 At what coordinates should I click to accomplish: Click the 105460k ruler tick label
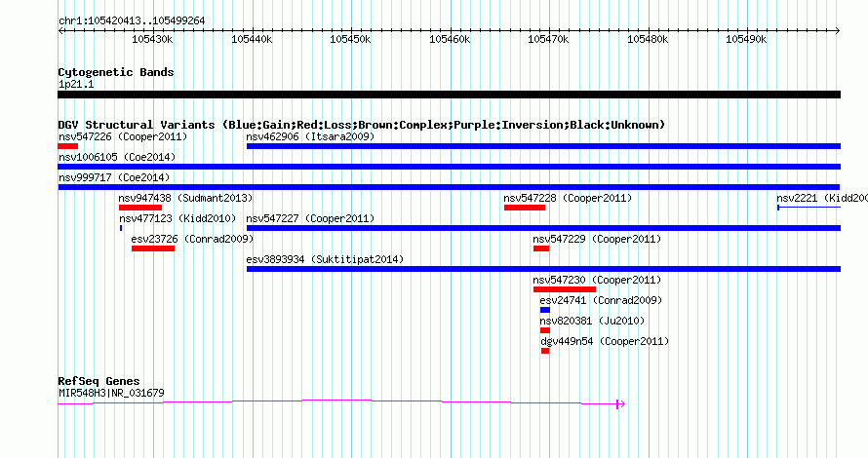pos(450,39)
